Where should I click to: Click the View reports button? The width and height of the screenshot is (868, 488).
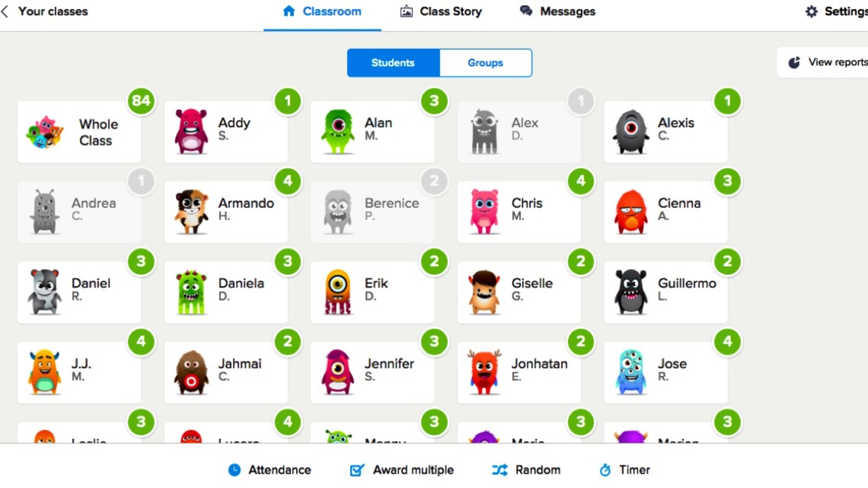click(822, 62)
